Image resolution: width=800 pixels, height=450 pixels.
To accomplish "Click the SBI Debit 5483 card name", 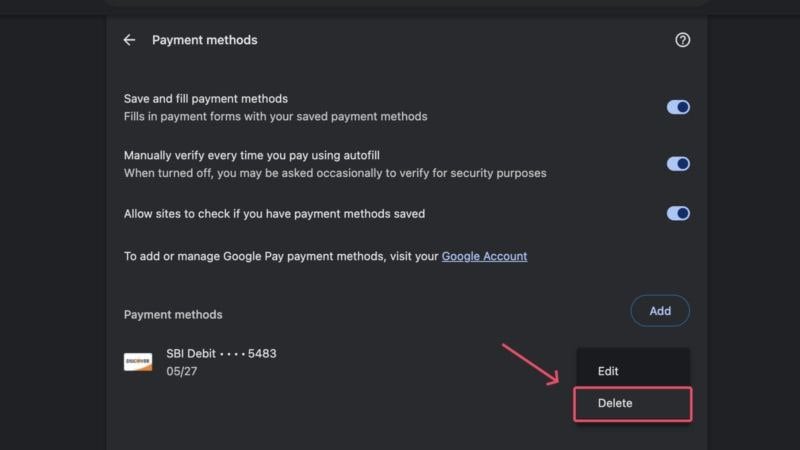I will tap(221, 354).
